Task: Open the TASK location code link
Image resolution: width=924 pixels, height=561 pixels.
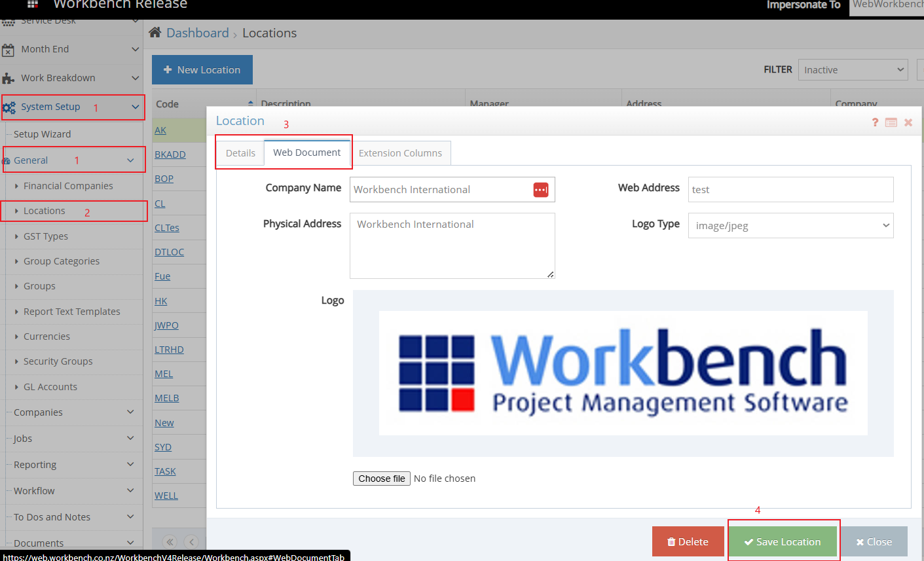Action: coord(165,471)
